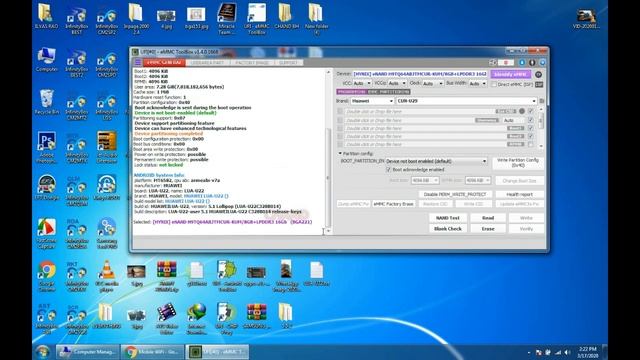Image resolution: width=640 pixels, height=360 pixels.
Task: Collapse the Partition config section
Action: click(x=340, y=153)
